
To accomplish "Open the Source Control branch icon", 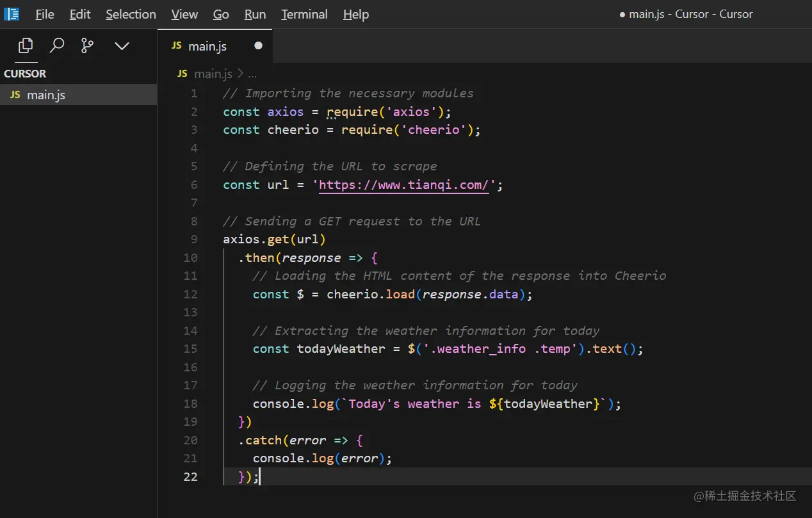I will click(88, 45).
